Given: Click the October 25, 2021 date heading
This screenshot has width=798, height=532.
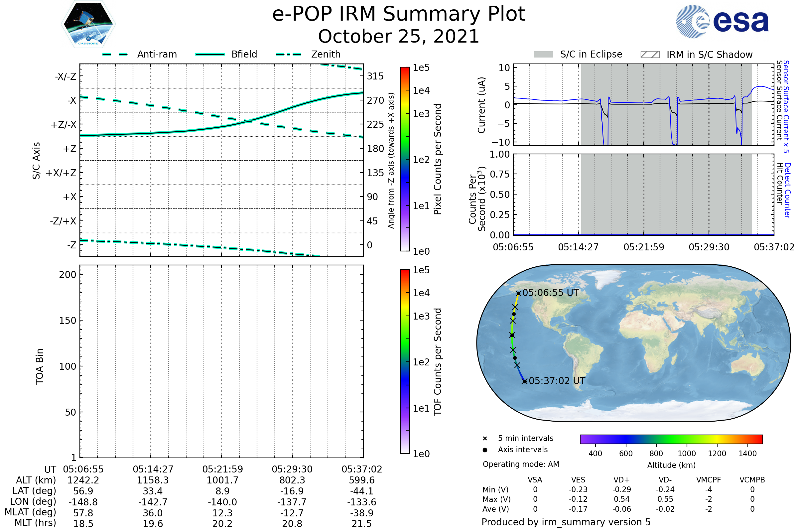Looking at the screenshot, I should [399, 37].
